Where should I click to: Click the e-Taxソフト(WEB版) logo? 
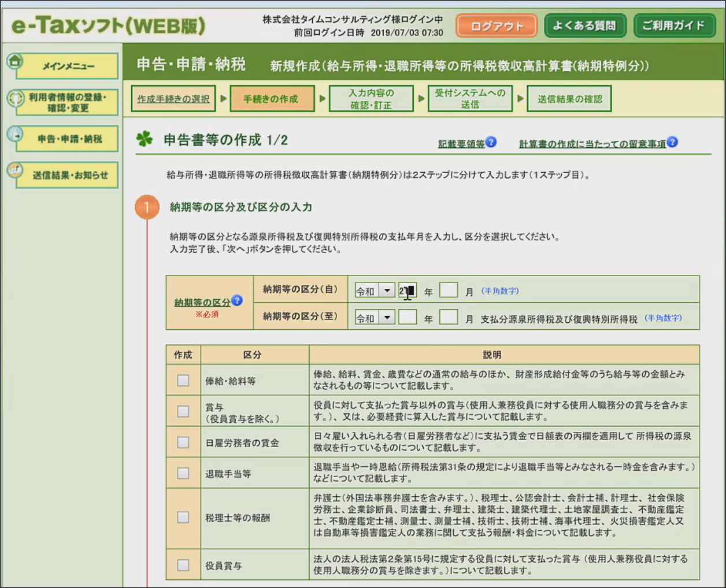(109, 25)
